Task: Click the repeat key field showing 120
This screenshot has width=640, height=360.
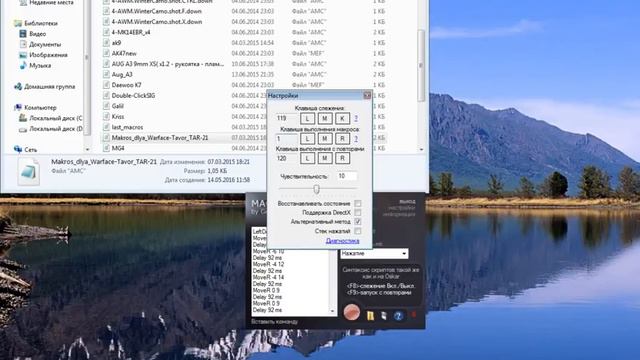Action: click(x=287, y=158)
